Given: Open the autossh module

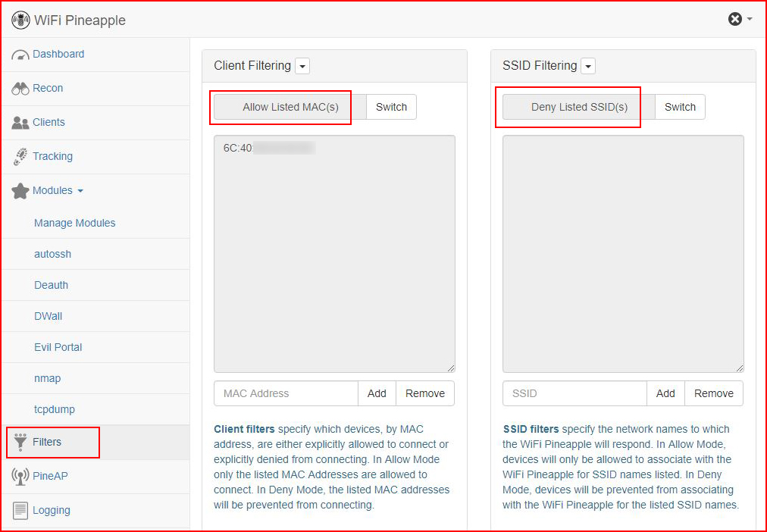Looking at the screenshot, I should 53,255.
